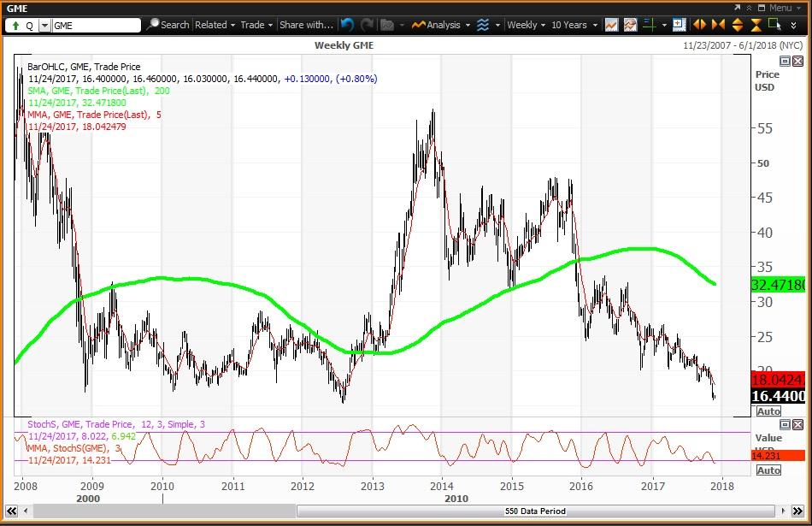This screenshot has height=526, width=812.
Task: Click the scrollbar right arrow
Action: 782,511
